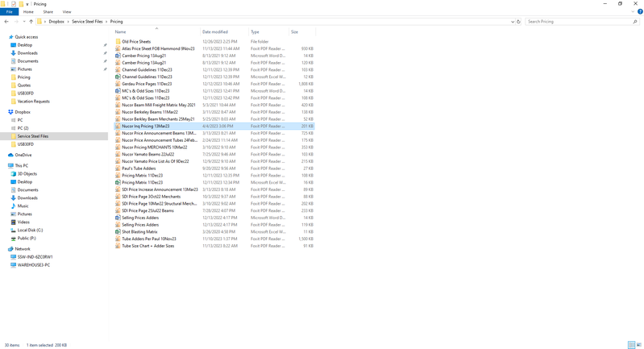Click the Search Pricing input box
The image size is (644, 349).
point(580,22)
